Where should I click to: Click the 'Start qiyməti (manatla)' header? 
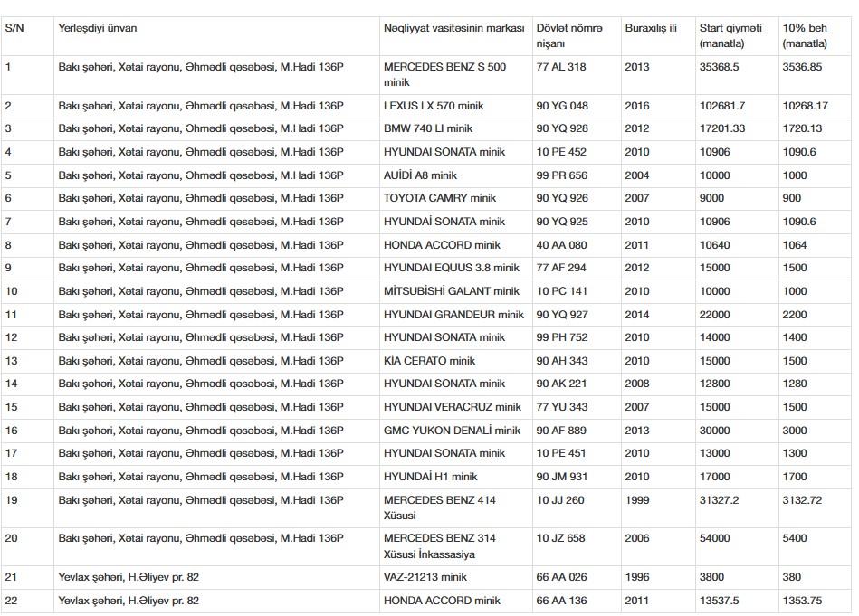coord(730,35)
